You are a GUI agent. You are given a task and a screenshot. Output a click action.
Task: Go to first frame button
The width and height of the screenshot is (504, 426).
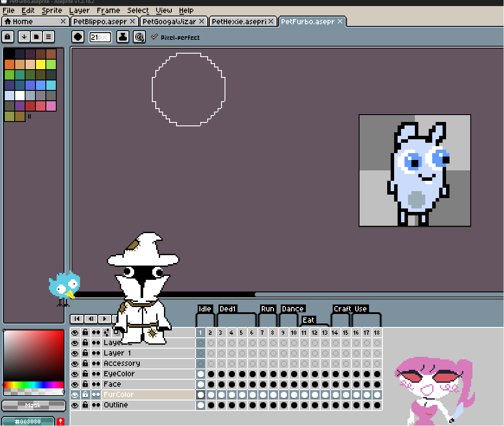(x=77, y=319)
